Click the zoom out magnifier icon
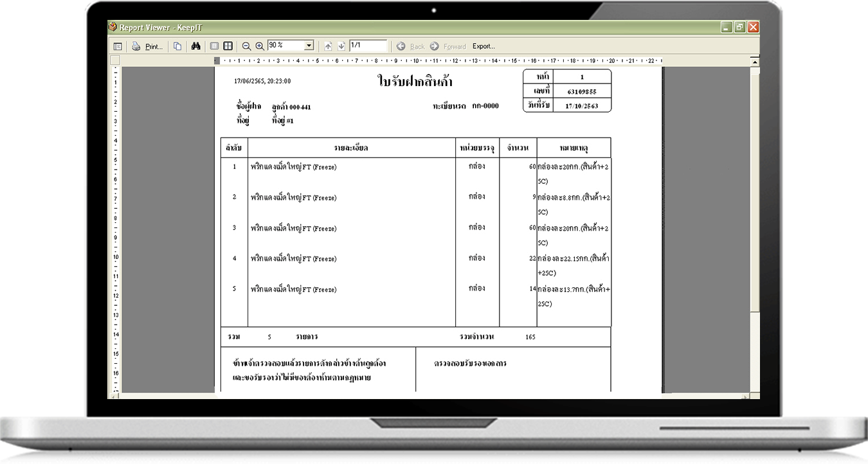The image size is (868, 464). tap(246, 46)
